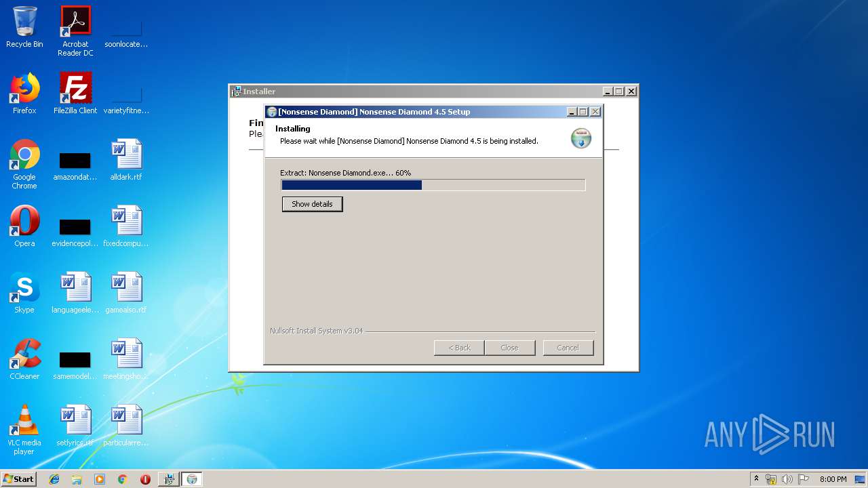The image size is (868, 488).
Task: Open the Start menu
Action: [19, 479]
